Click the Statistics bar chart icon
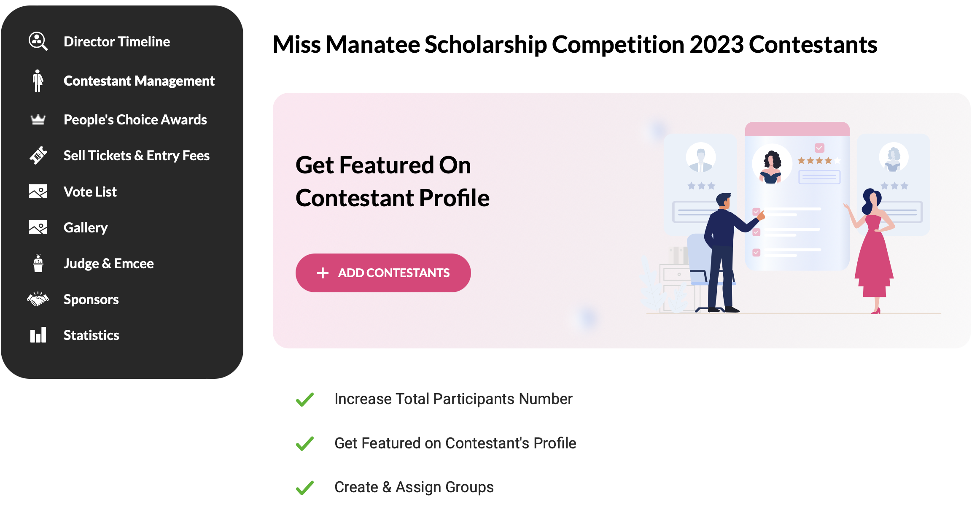Viewport: 980px width, 518px height. click(38, 335)
